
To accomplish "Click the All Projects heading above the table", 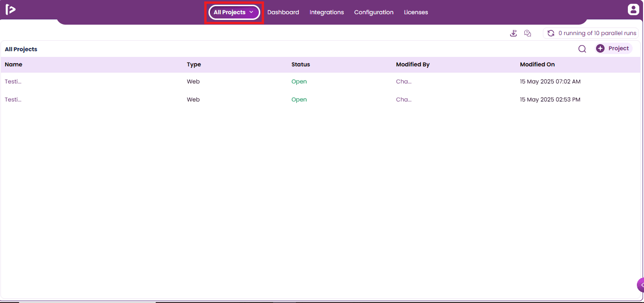I will (x=21, y=49).
